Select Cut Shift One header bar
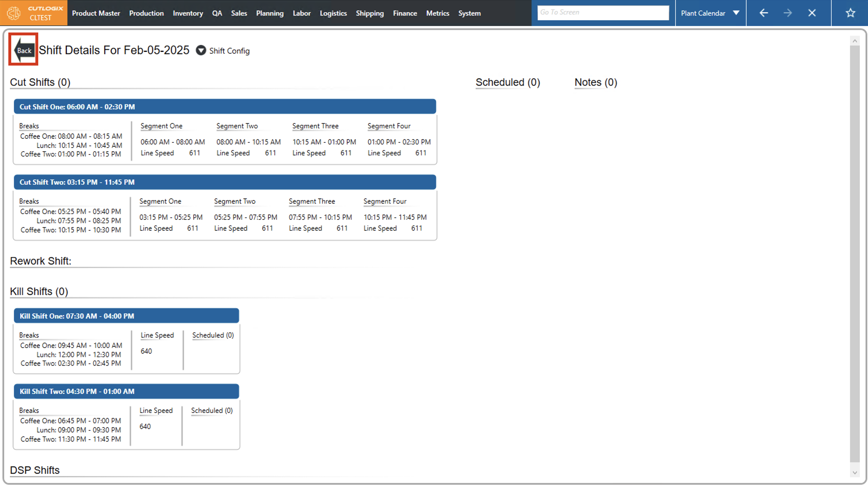This screenshot has height=486, width=868. 225,106
